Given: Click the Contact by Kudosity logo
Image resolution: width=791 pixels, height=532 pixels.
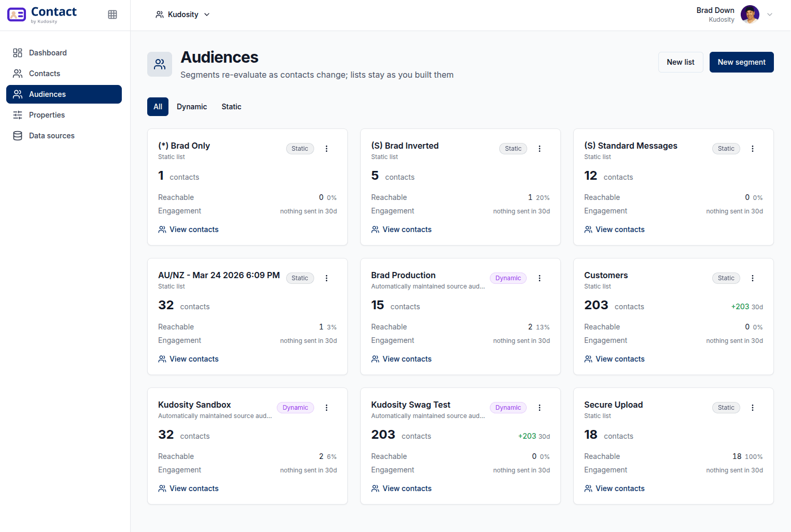Looking at the screenshot, I should (42, 15).
